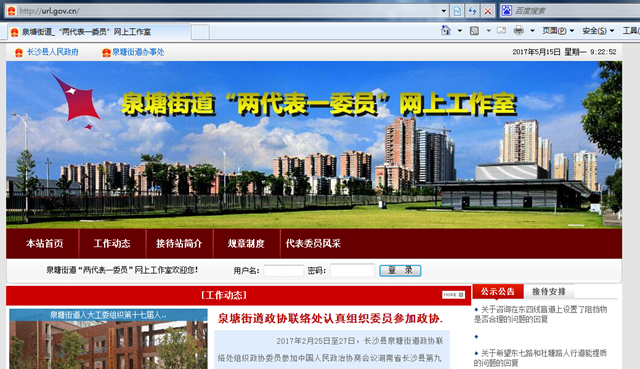Viewport: 640px width, 369px height.
Task: Expand the address bar history dropdown
Action: pyautogui.click(x=444, y=11)
